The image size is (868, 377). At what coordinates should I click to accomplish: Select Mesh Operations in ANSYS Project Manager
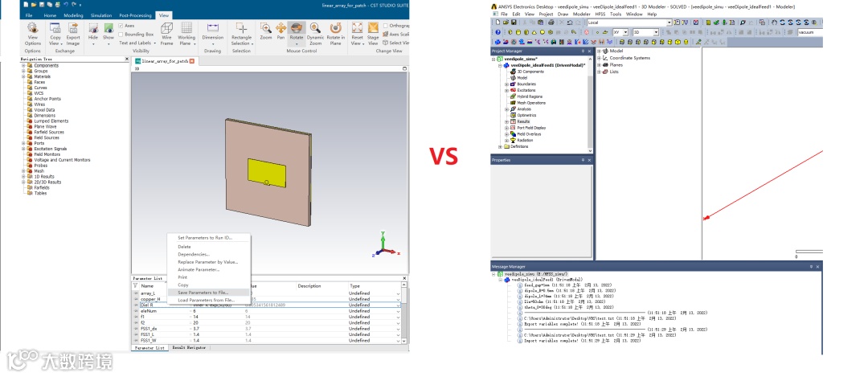tap(531, 103)
